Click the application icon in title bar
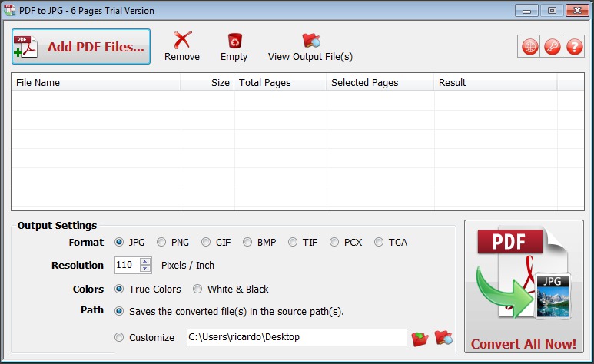Screen dimensions: 594x364 point(9,10)
